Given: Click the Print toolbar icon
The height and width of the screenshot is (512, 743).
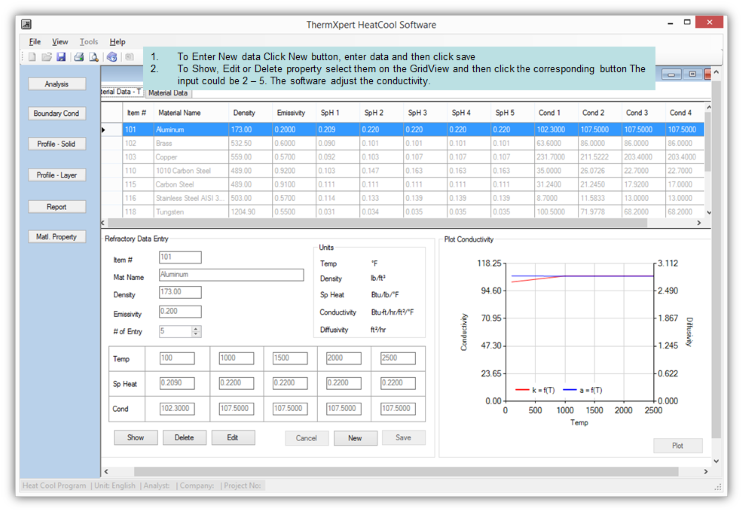Looking at the screenshot, I should click(x=79, y=57).
